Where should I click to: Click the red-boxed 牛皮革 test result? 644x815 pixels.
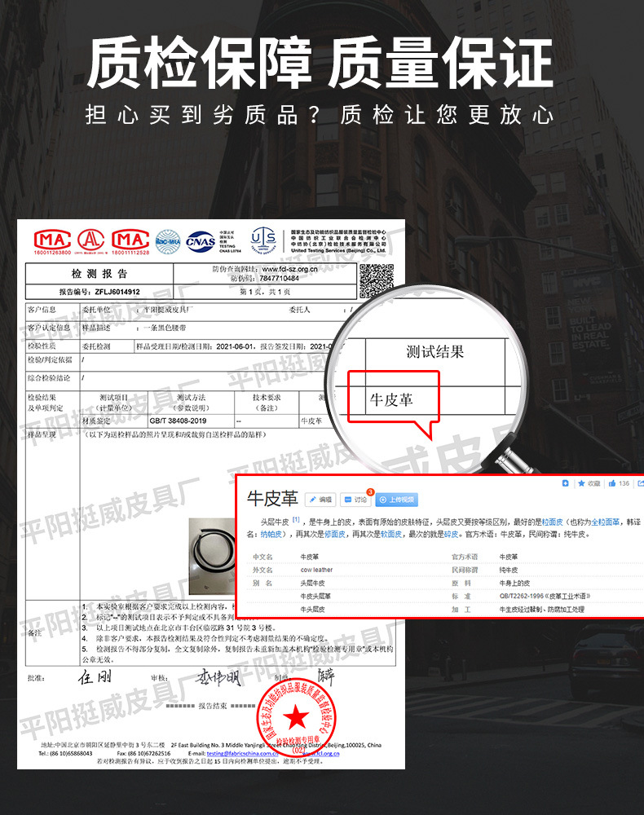coord(393,399)
